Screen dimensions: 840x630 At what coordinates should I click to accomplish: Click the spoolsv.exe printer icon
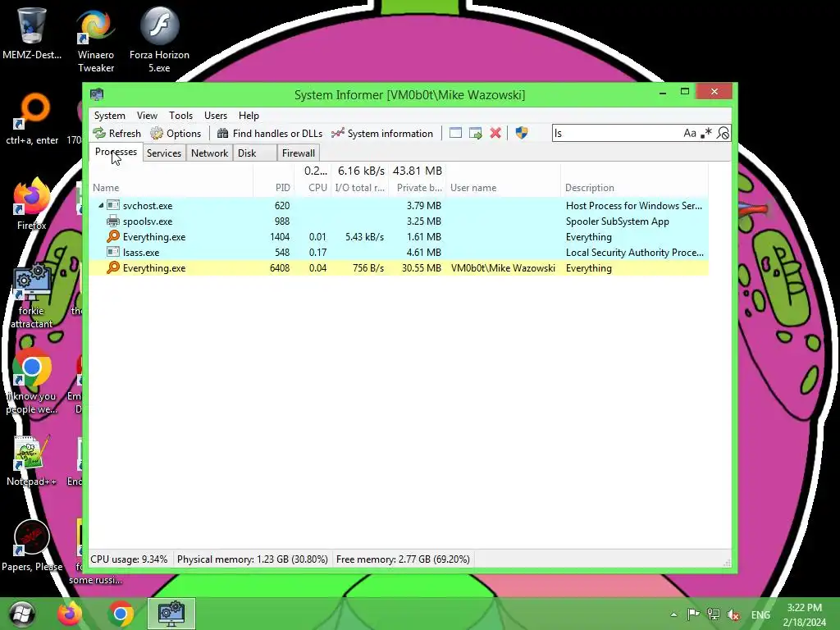pyautogui.click(x=113, y=221)
